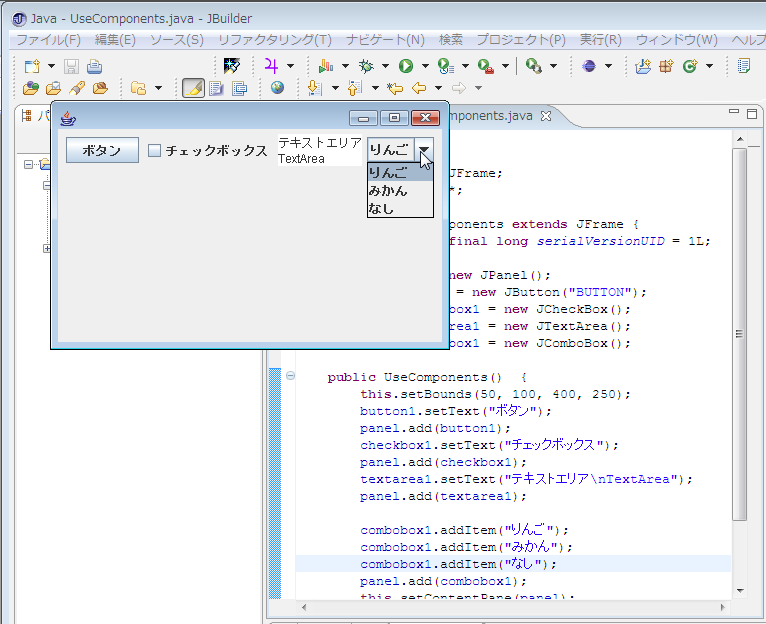This screenshot has width=766, height=624.
Task: Click the Save disk icon in toolbar
Action: 71,66
